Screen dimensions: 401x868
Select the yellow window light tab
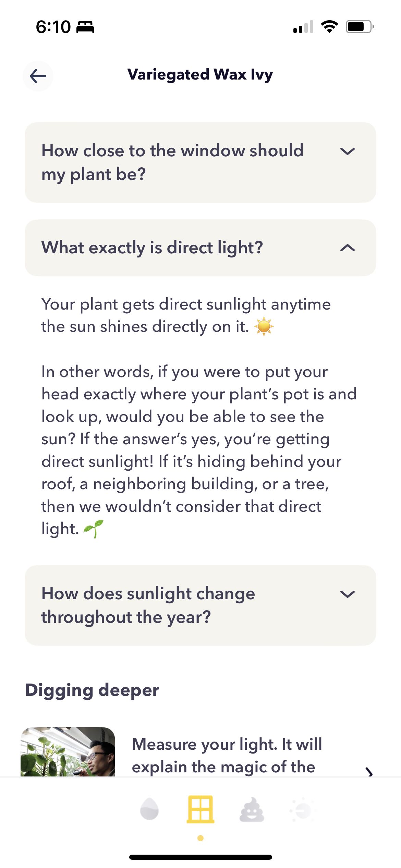coord(200,809)
